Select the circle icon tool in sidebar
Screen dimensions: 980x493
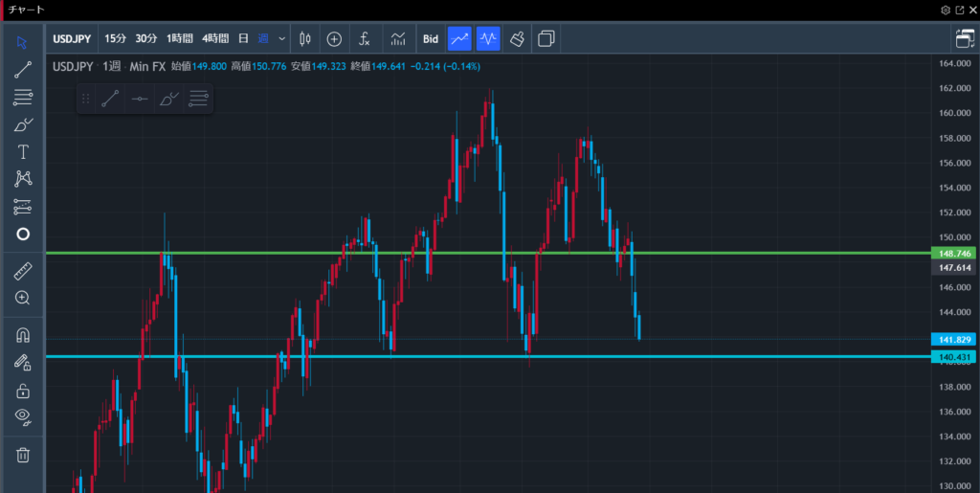[x=23, y=235]
